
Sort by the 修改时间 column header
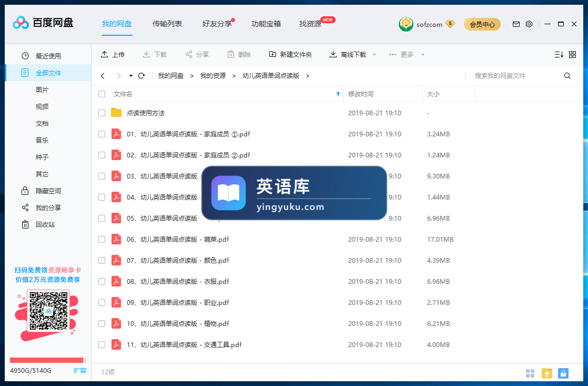tap(383, 94)
